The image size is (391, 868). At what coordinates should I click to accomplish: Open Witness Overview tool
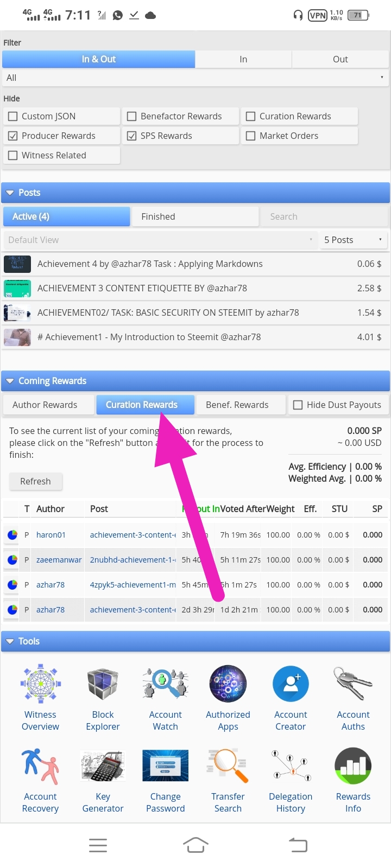41,697
